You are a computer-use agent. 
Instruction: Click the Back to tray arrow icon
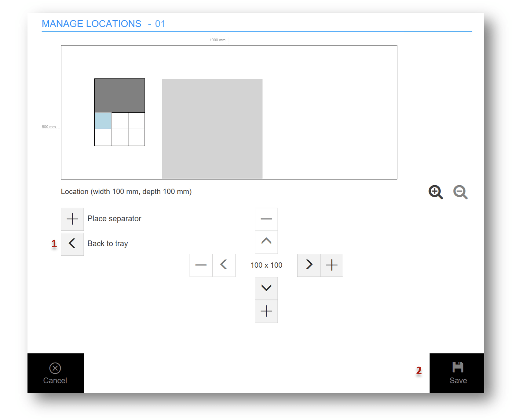tap(72, 244)
